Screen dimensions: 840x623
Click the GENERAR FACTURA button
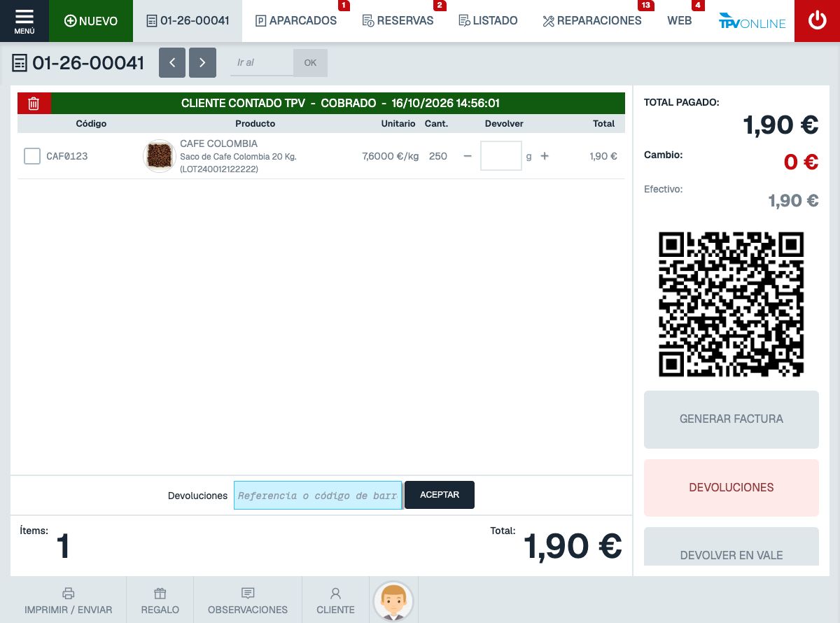731,419
